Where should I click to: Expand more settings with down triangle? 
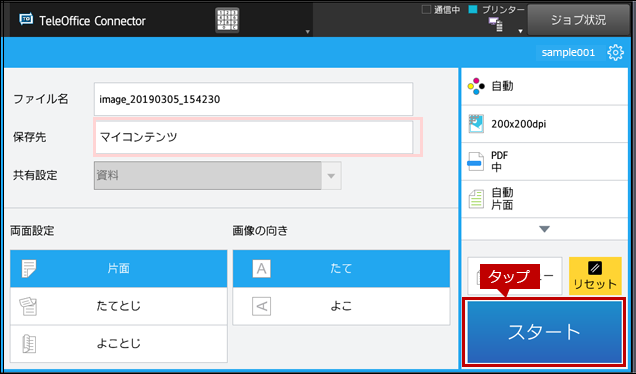544,229
